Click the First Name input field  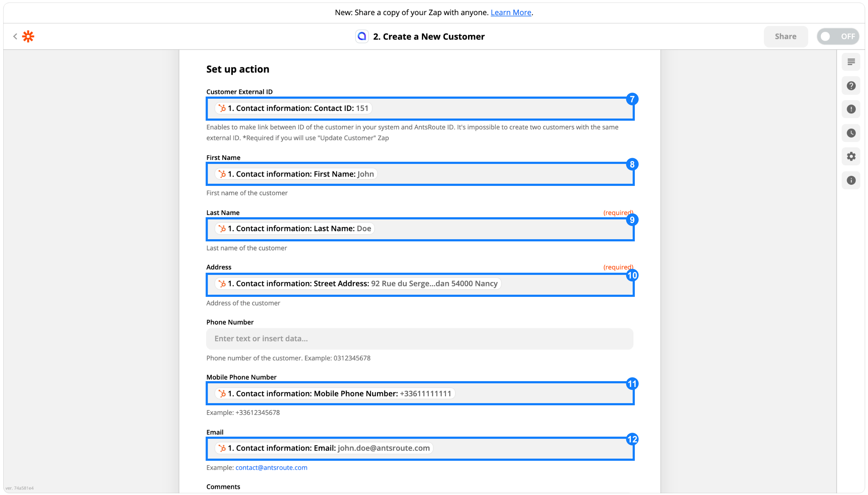point(420,174)
